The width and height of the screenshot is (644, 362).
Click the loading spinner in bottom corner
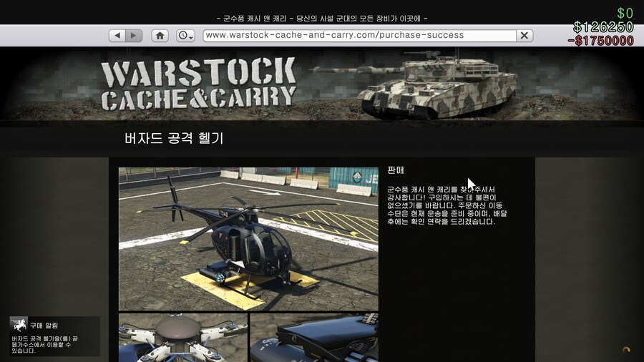[626, 350]
